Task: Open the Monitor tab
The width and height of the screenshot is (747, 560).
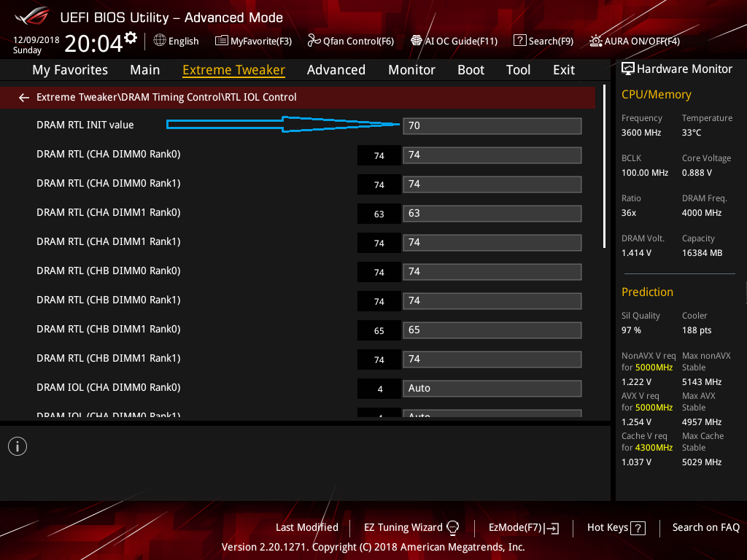Action: pyautogui.click(x=411, y=70)
